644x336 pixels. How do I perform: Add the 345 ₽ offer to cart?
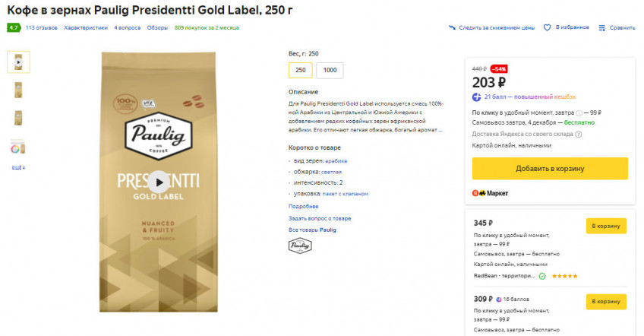606,226
